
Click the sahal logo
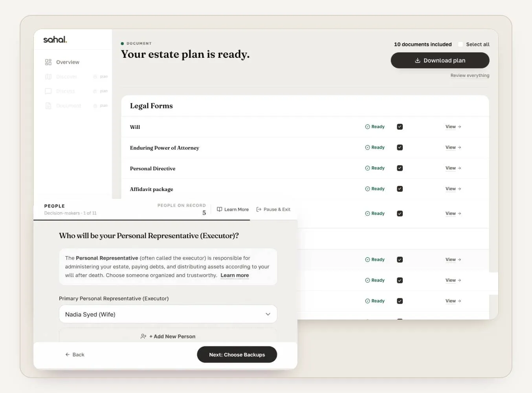point(55,39)
